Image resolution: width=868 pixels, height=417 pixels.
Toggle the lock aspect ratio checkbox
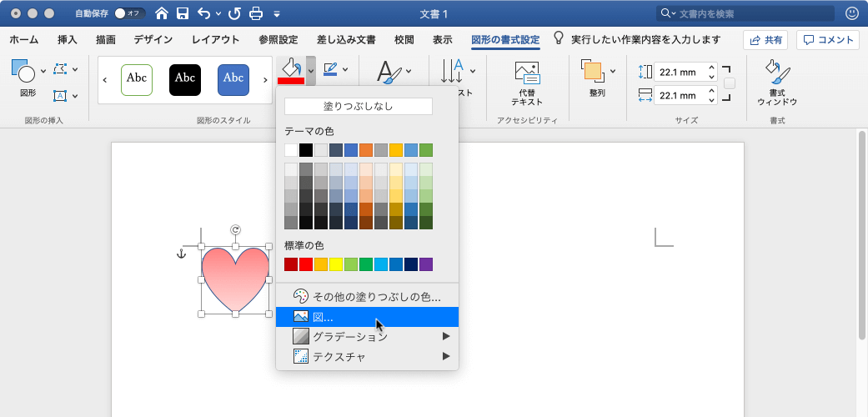coord(730,83)
